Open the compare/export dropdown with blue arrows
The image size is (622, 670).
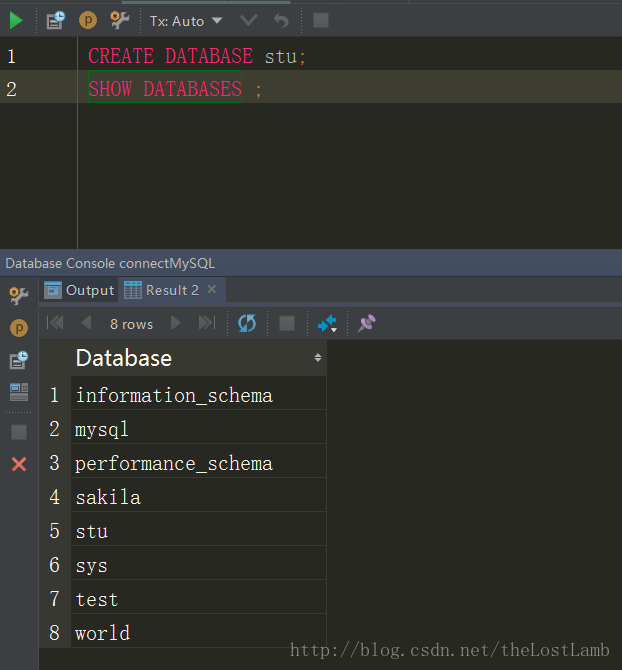click(x=327, y=323)
